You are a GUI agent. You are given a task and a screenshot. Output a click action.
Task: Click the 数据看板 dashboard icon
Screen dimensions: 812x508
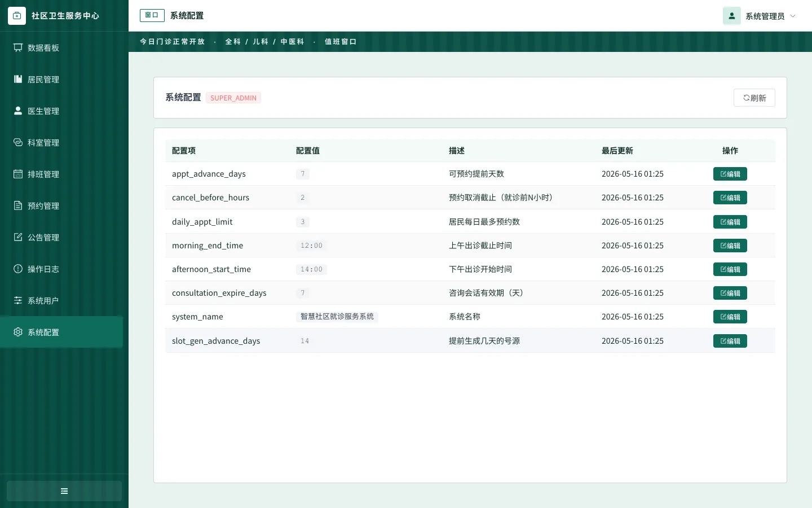coord(18,48)
